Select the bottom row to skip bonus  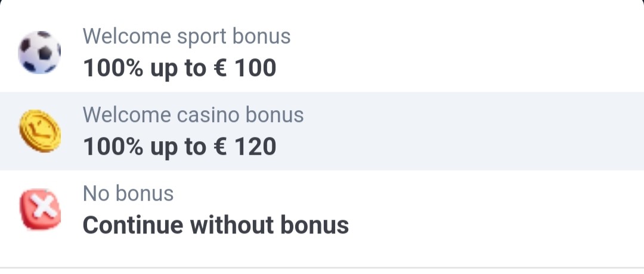(x=322, y=210)
